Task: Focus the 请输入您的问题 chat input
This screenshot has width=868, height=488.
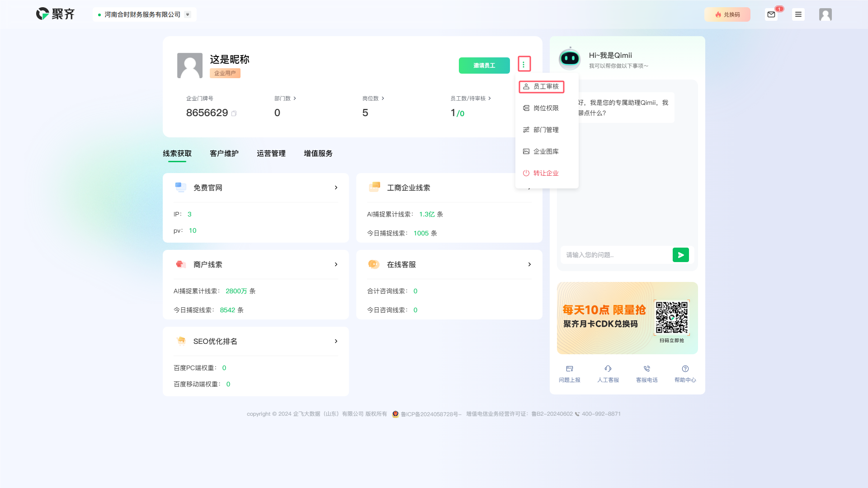Action: 616,255
